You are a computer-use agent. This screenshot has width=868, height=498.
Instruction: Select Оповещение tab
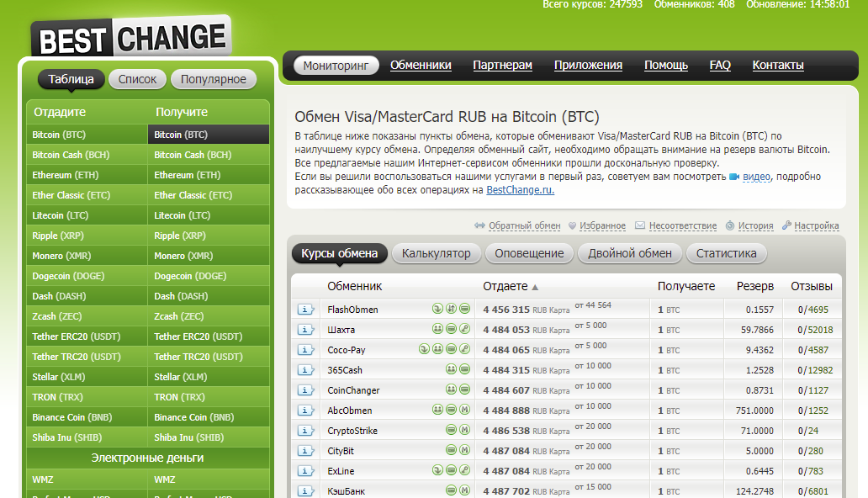[529, 254]
